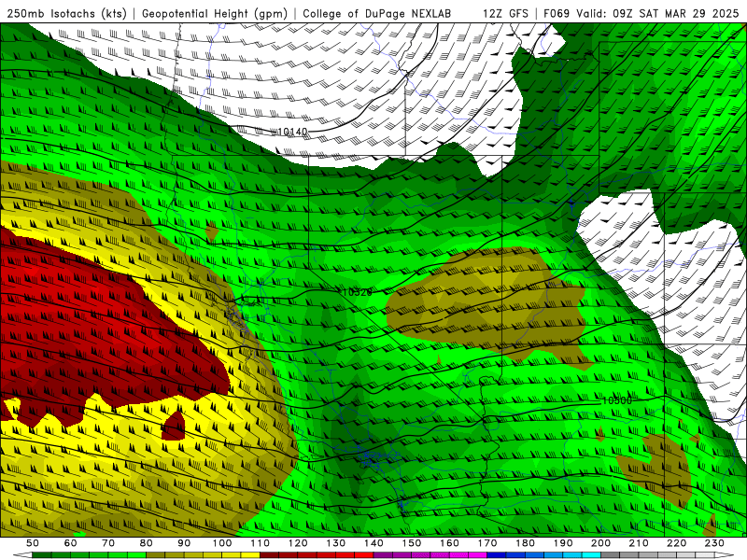Click the 190 kts colorbar label
Image resolution: width=747 pixels, height=560 pixels.
click(563, 543)
